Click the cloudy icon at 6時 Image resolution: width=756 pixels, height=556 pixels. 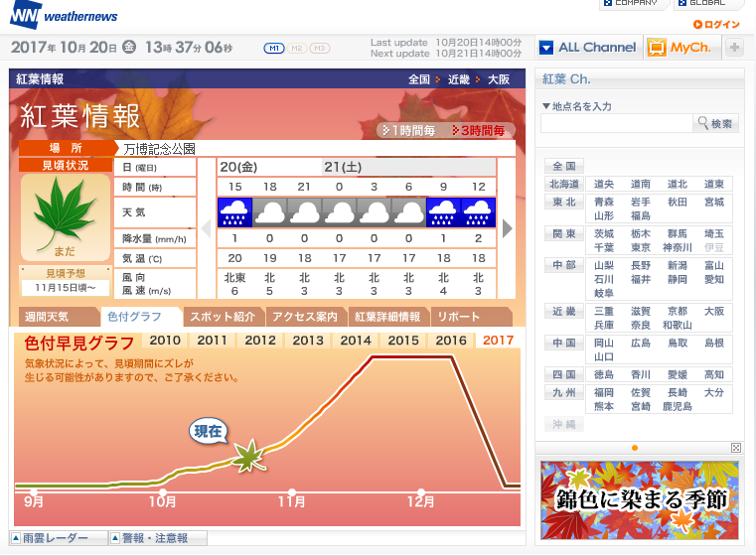point(408,212)
